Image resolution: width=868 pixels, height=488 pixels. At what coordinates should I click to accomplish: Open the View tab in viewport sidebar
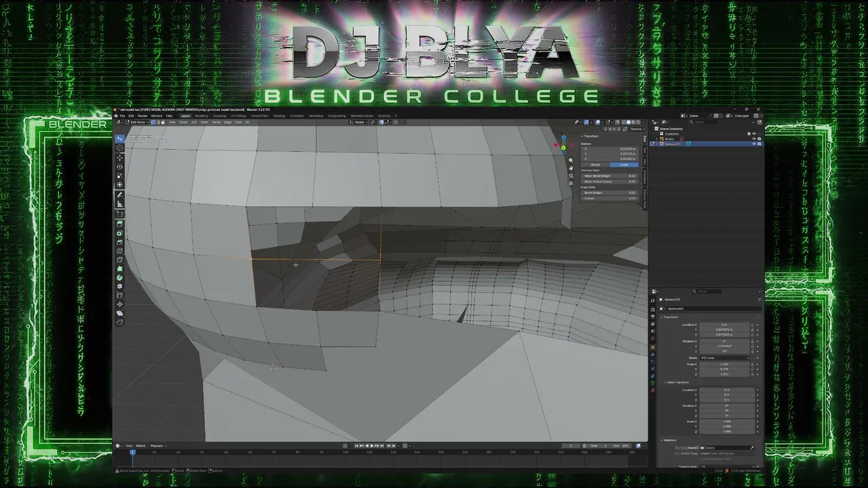[645, 162]
